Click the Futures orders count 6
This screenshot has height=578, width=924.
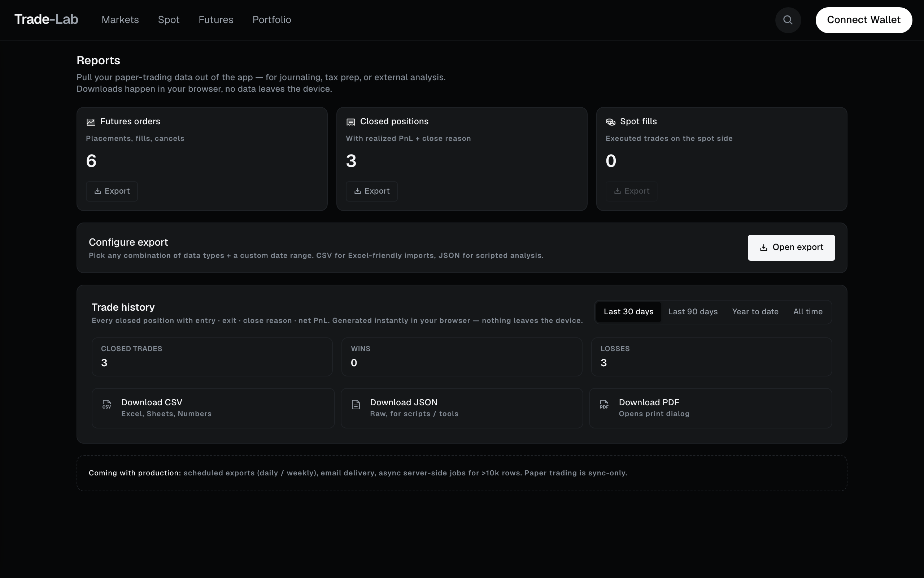[91, 161]
